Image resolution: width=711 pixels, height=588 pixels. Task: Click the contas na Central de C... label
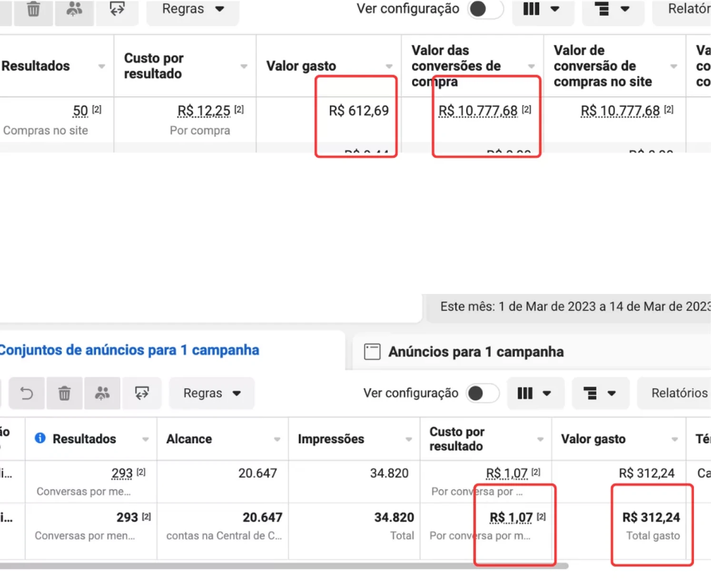[224, 536]
